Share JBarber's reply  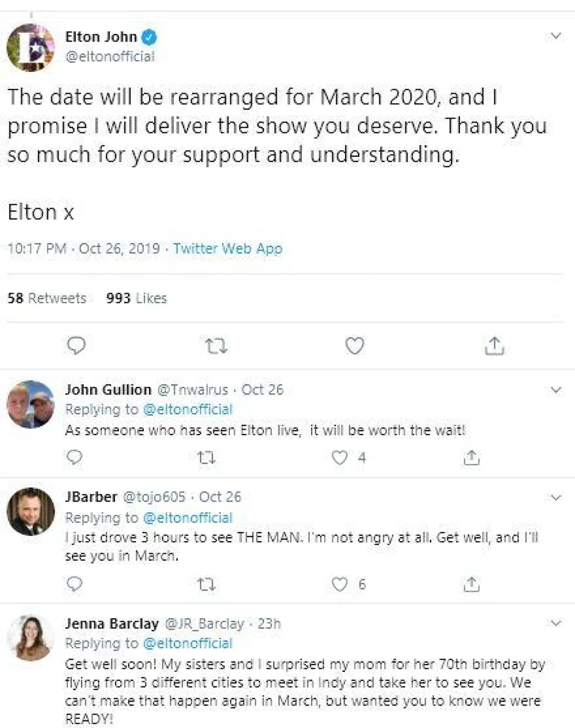pyautogui.click(x=471, y=584)
